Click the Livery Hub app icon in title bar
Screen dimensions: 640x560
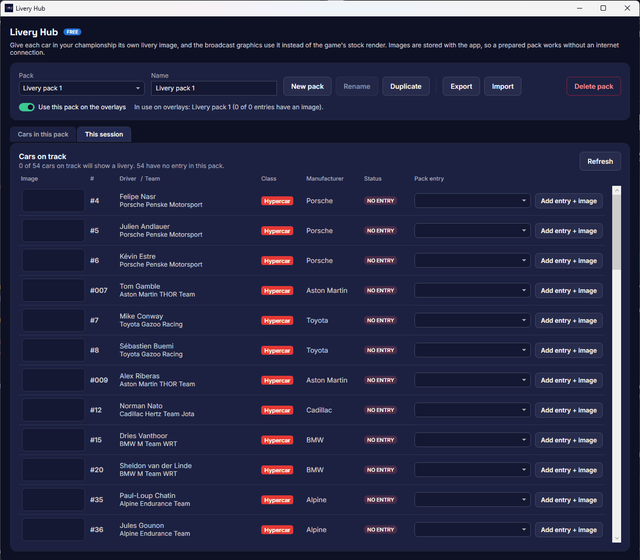(x=9, y=8)
